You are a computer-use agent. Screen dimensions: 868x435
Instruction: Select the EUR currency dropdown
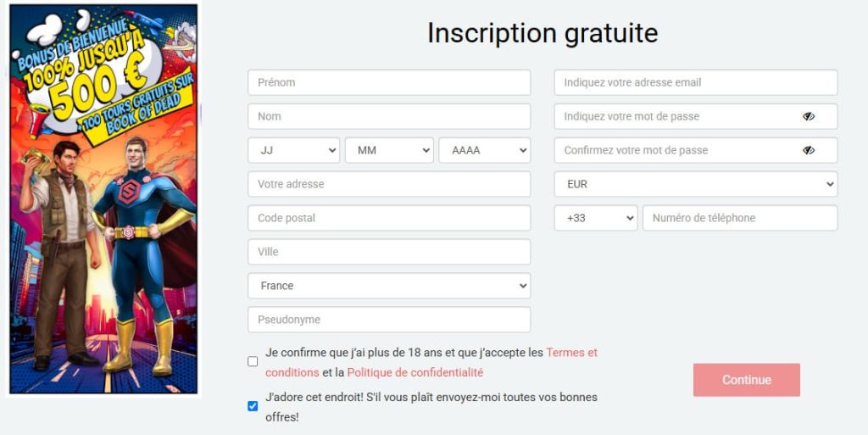[x=695, y=184]
